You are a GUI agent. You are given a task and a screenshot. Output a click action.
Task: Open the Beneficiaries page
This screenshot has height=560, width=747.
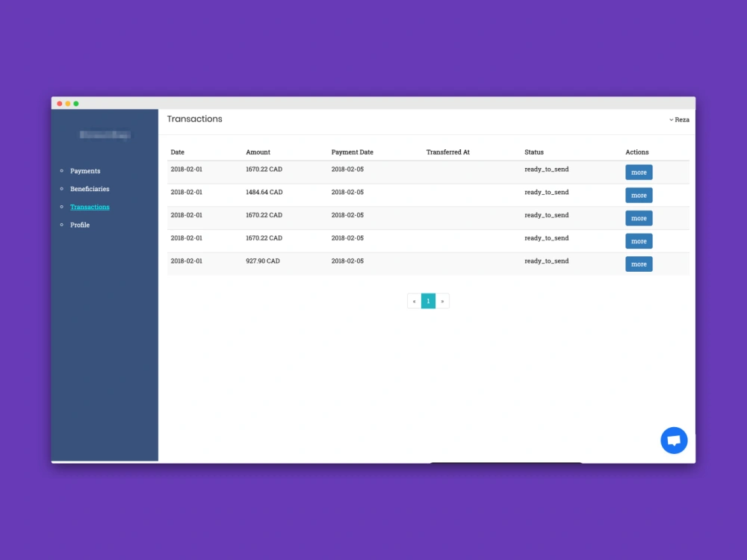click(90, 189)
